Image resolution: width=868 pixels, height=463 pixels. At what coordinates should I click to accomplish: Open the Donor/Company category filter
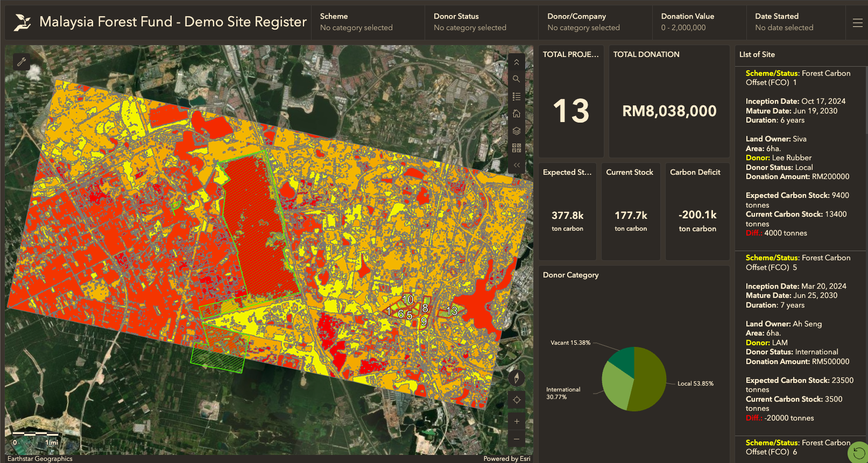[595, 22]
